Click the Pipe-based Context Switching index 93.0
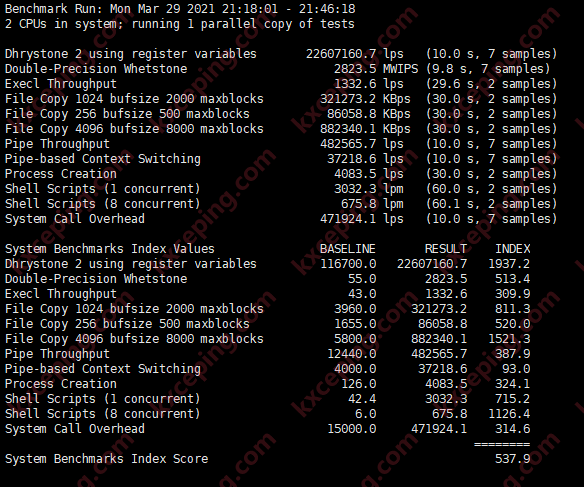Viewport: 584px width, 487px height. 516,369
